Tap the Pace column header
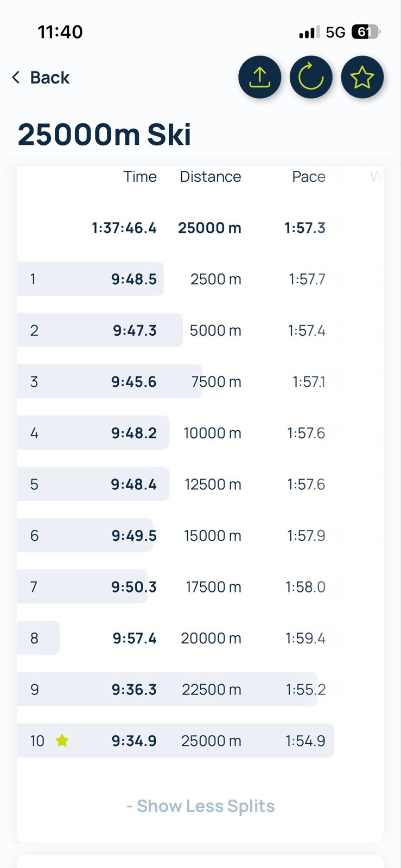401x868 pixels. coord(308,177)
